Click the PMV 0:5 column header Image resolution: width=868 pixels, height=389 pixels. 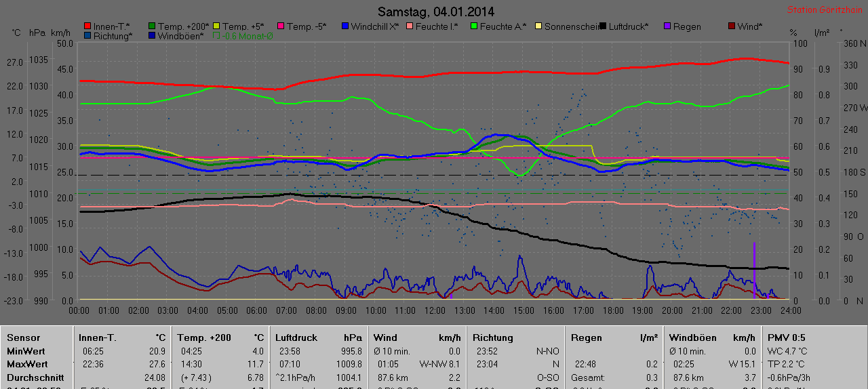click(x=787, y=337)
